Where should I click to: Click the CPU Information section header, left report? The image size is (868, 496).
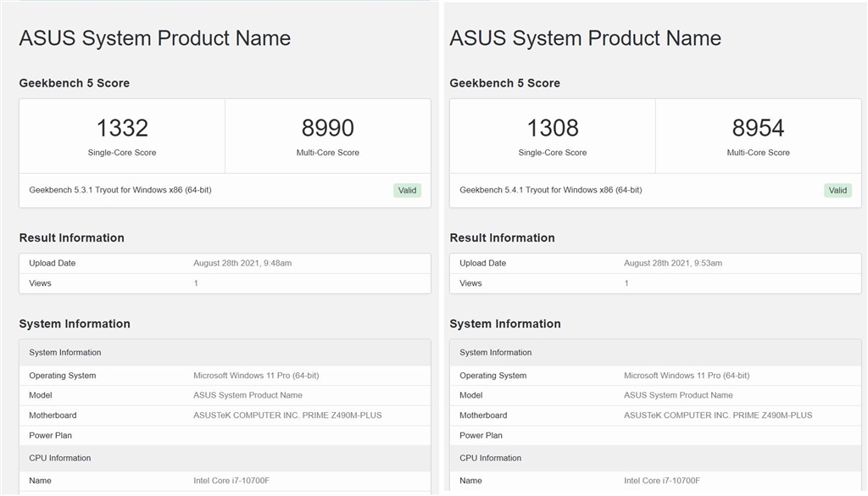(x=60, y=459)
